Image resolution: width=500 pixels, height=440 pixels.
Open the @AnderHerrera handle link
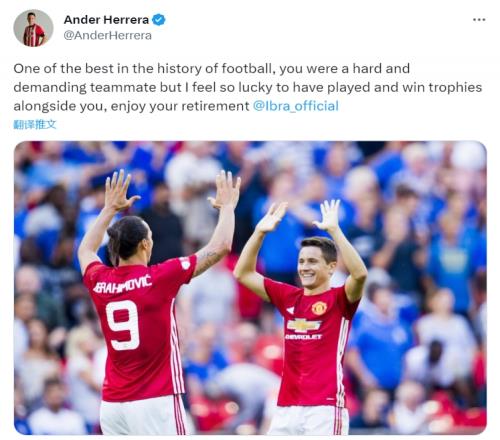(x=107, y=35)
